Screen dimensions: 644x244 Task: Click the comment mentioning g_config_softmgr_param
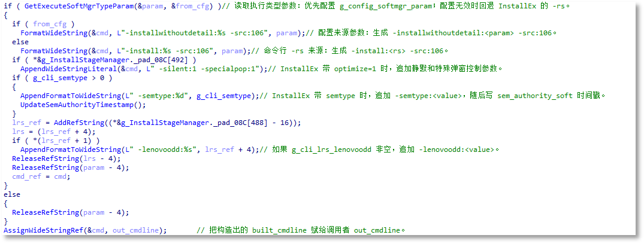tap(397, 6)
